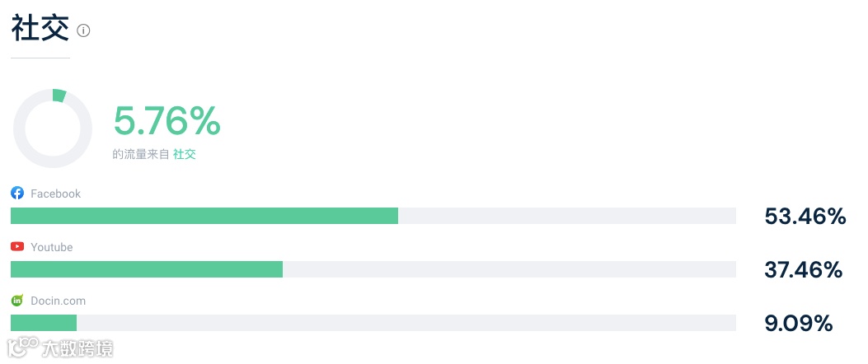Click the green 社交 link under percentage
Image resolution: width=868 pixels, height=364 pixels.
tap(185, 154)
